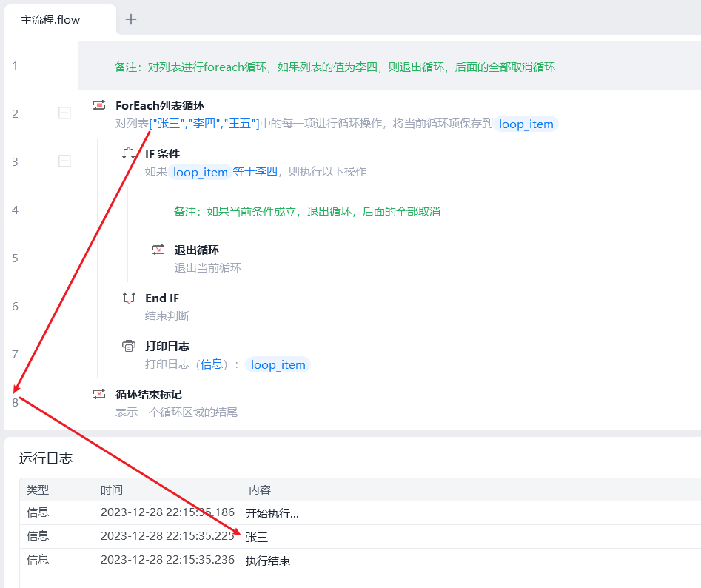Click the 退出循环 break-loop icon

tap(158, 250)
